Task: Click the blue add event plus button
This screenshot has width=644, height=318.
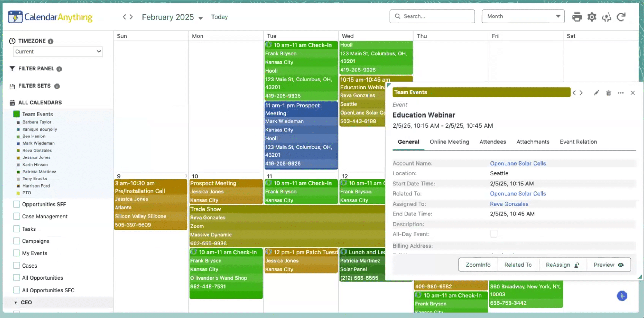Action: point(622,296)
